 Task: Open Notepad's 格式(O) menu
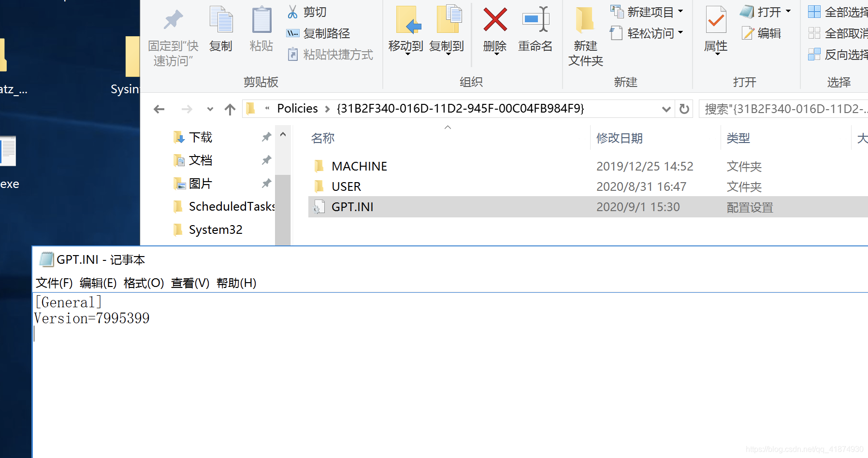click(x=144, y=283)
